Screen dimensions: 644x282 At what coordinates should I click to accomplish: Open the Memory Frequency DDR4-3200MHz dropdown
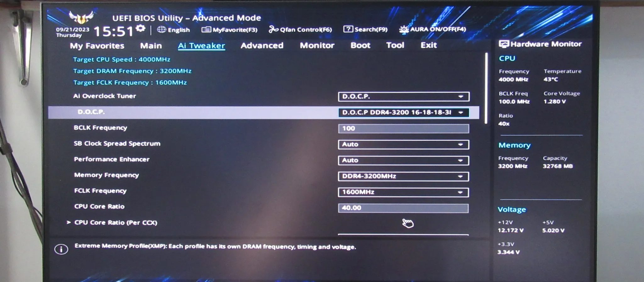coord(403,176)
